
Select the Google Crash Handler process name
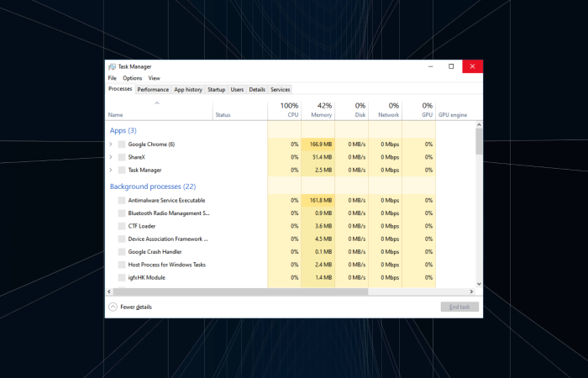tap(155, 252)
